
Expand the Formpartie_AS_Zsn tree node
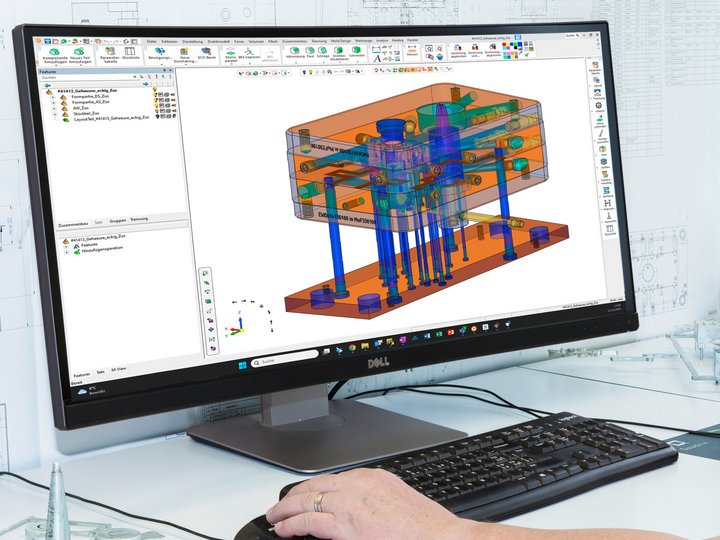click(x=52, y=102)
